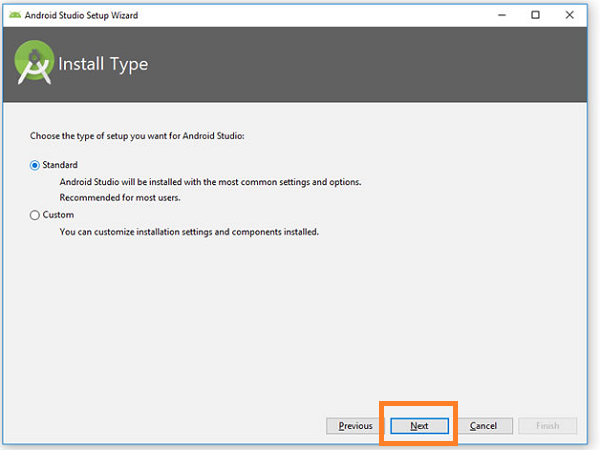Choose the Custom radio button circle
Screen dimensions: 600x450
pyautogui.click(x=34, y=215)
